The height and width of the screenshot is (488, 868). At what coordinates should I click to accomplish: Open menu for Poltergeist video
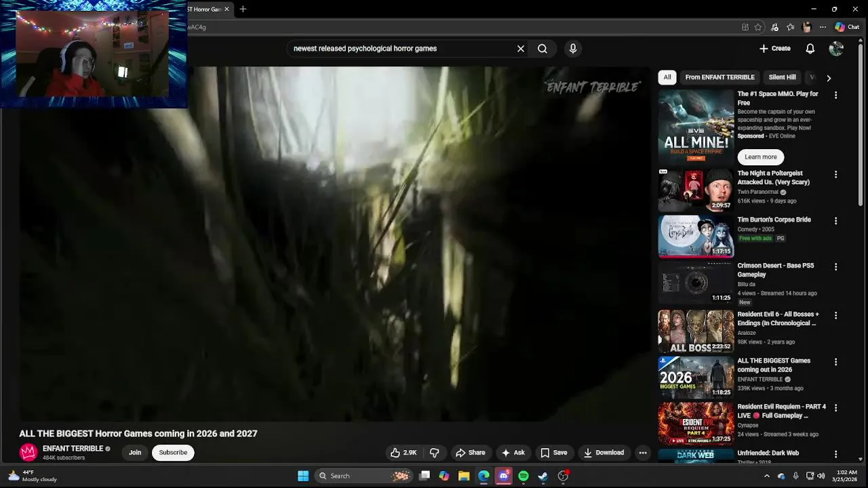[x=835, y=175]
